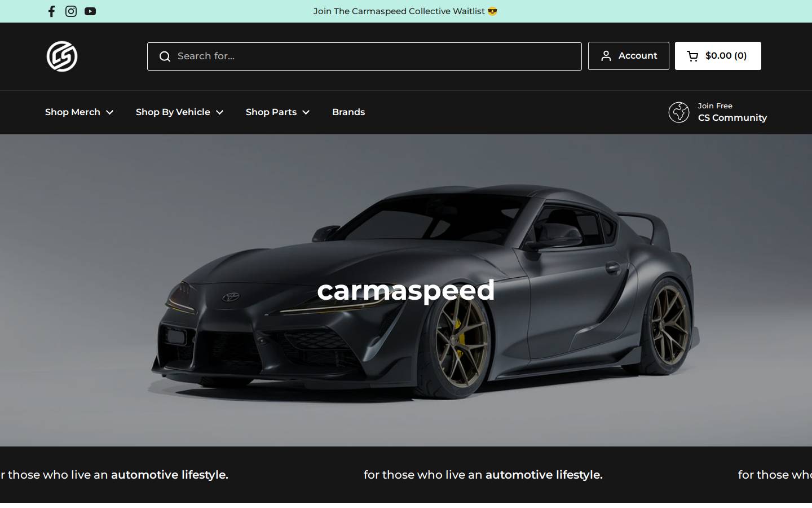Click Join The Carmaspeed Collective Waitlist banner
The width and height of the screenshot is (812, 508).
point(405,11)
